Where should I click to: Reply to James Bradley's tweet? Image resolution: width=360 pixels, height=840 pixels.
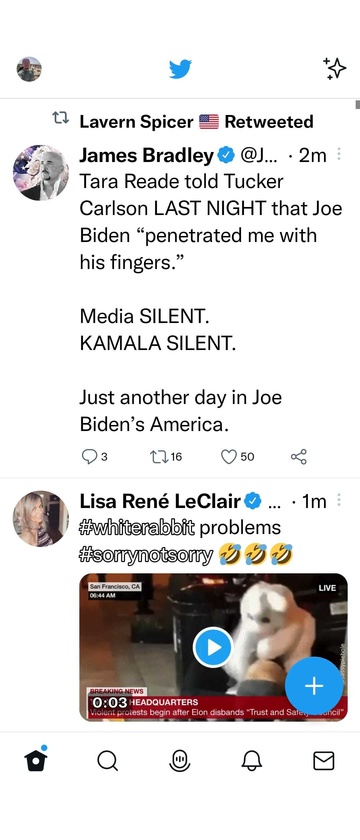point(94,456)
